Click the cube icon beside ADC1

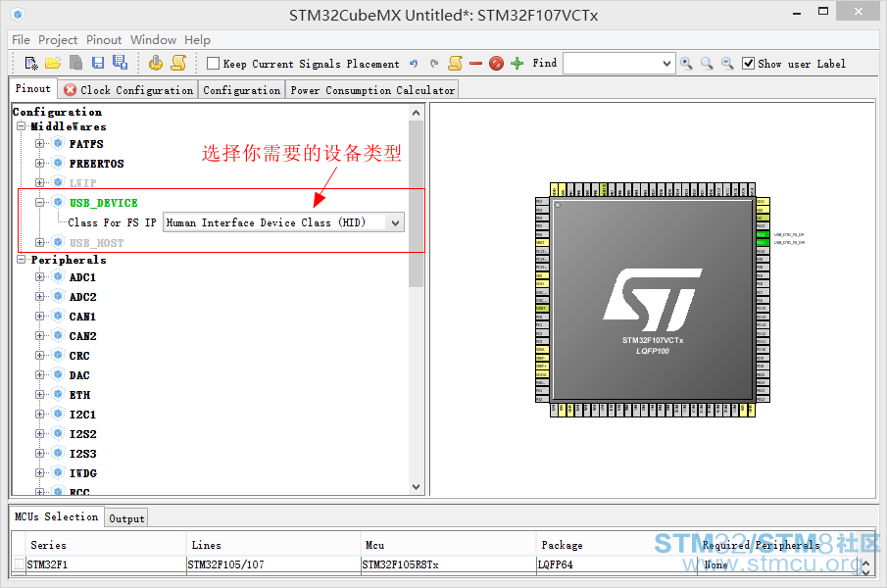point(58,276)
